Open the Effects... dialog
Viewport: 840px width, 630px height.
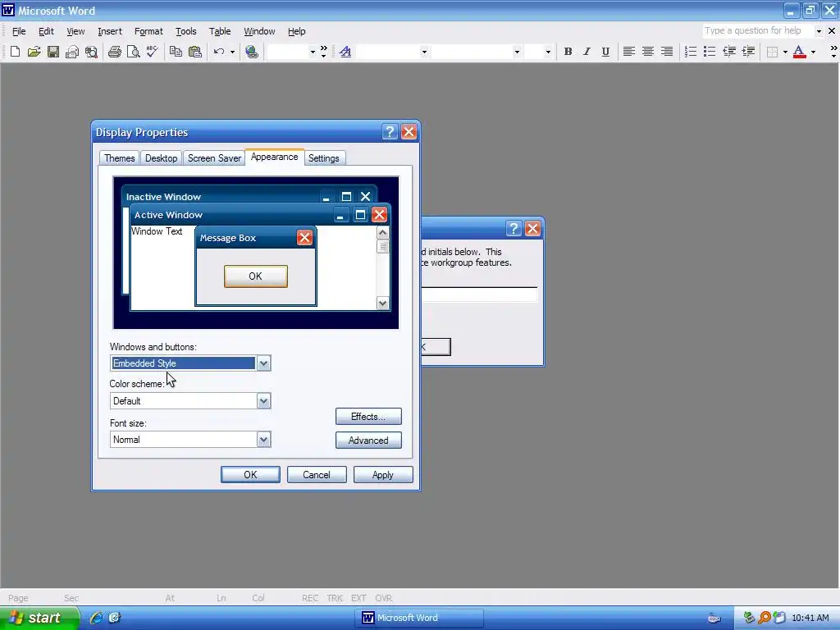(x=368, y=416)
